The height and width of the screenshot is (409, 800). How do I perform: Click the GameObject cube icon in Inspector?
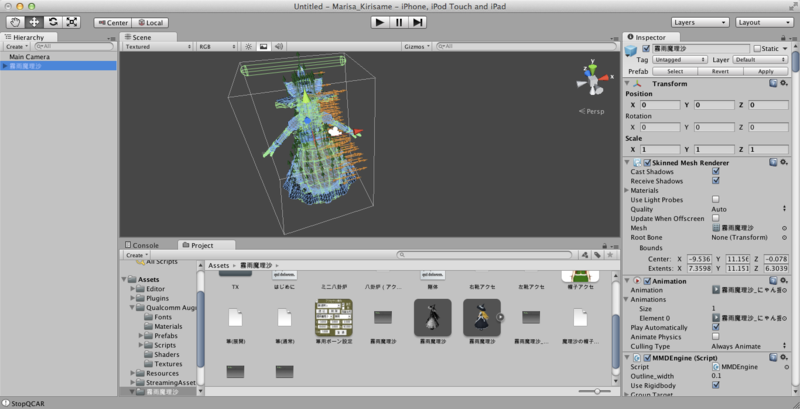click(631, 50)
